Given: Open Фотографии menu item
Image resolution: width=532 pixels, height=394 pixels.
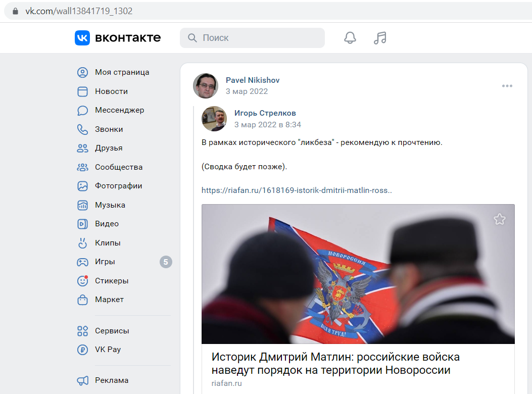Looking at the screenshot, I should (x=118, y=186).
